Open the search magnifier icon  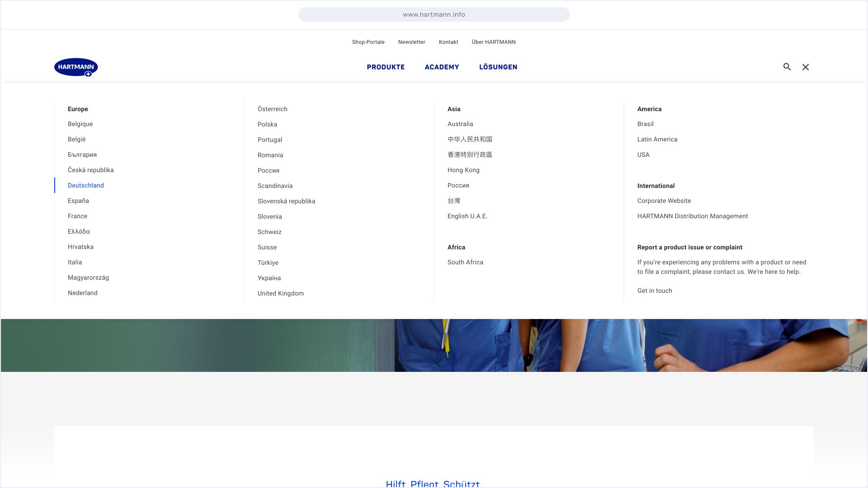(787, 67)
